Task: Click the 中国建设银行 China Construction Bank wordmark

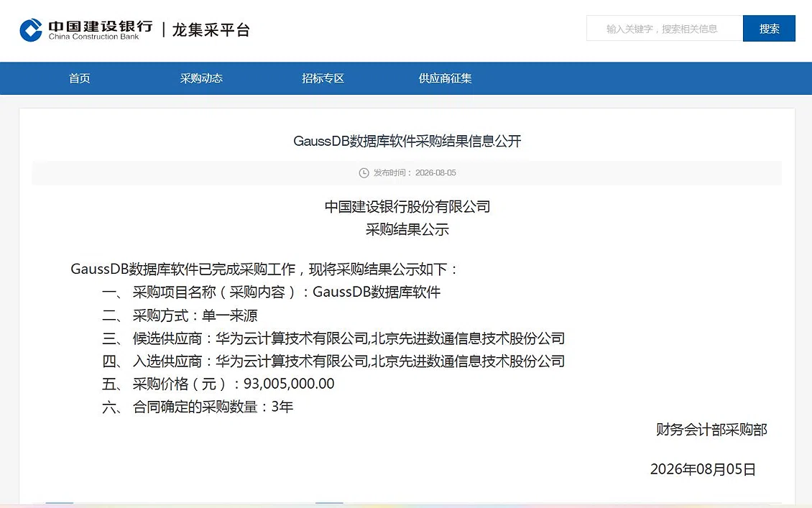Action: [101, 30]
